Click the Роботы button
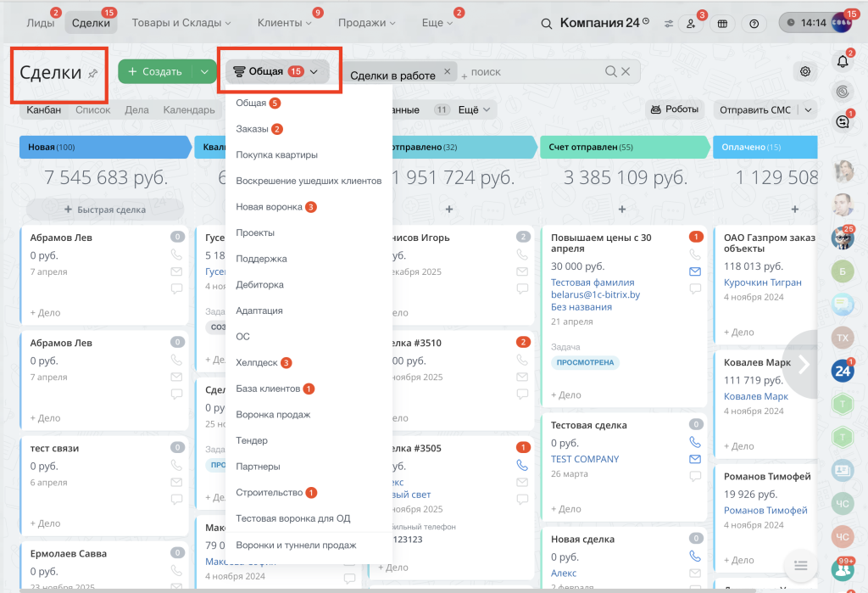Screen dimensions: 868x593 [674, 109]
